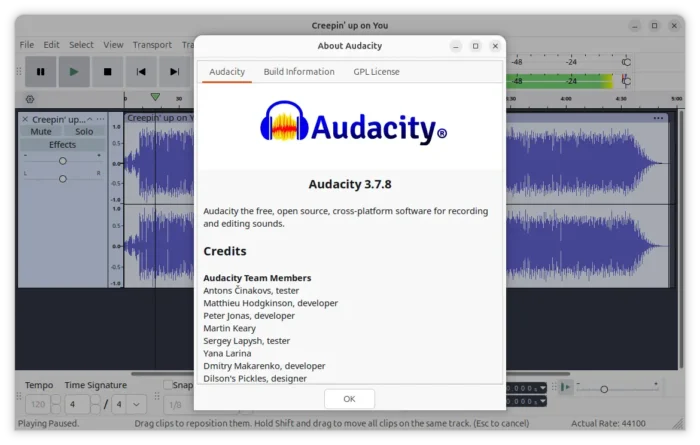Open the time signature denominator dropdown
This screenshot has height=445, width=700.
point(137,404)
